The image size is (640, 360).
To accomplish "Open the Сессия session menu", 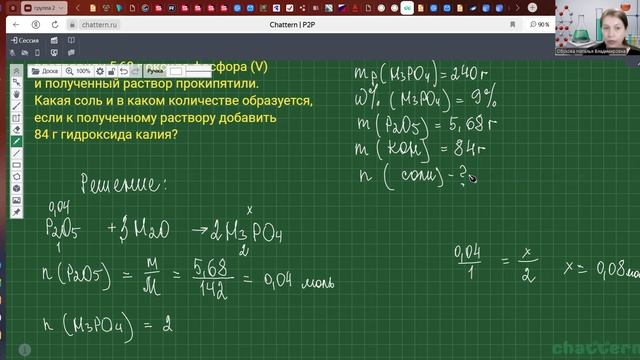I will 25,40.
